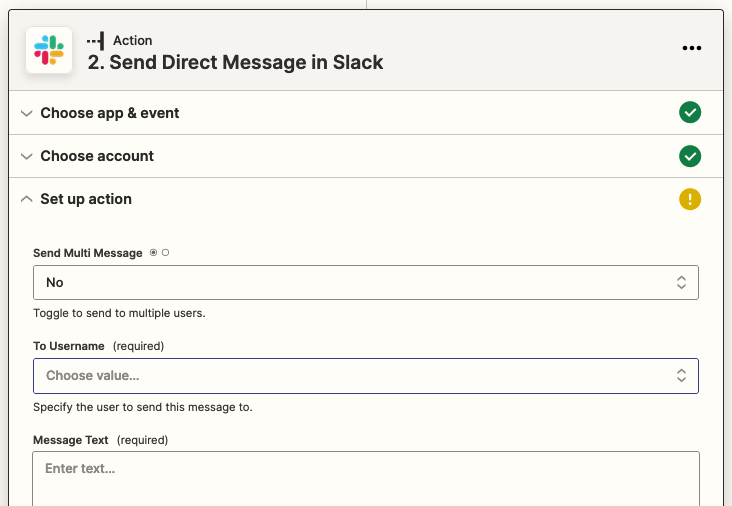Viewport: 732px width, 506px height.
Task: Expand the Choose app & event chevron
Action: (26, 113)
